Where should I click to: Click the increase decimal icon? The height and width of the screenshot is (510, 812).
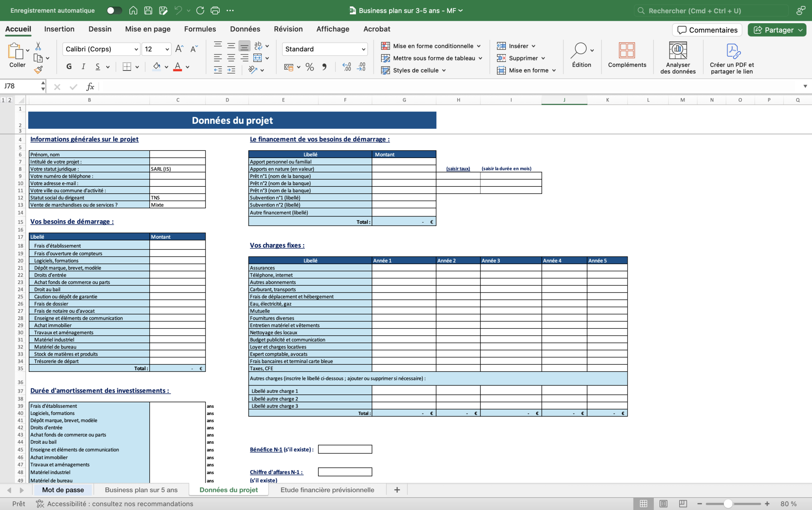pyautogui.click(x=347, y=67)
